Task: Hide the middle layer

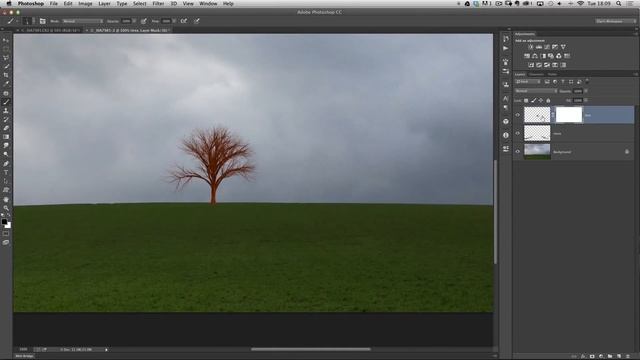Action: (x=518, y=133)
